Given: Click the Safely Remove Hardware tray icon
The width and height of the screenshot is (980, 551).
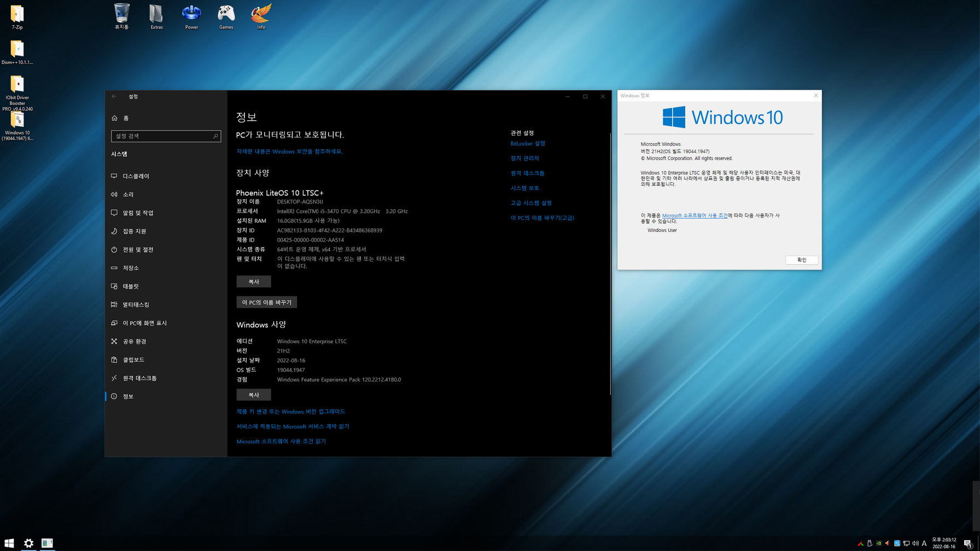Looking at the screenshot, I should (x=870, y=543).
